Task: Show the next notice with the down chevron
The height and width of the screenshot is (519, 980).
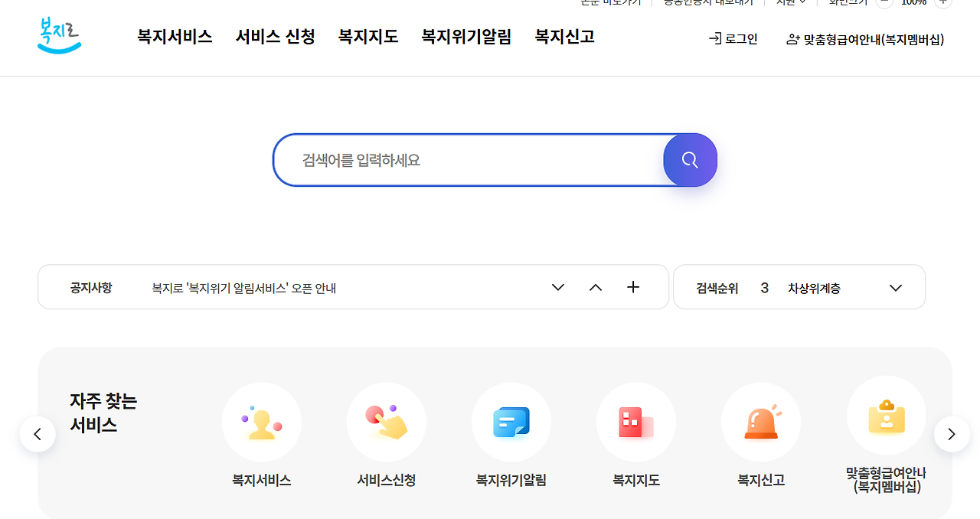Action: (557, 287)
